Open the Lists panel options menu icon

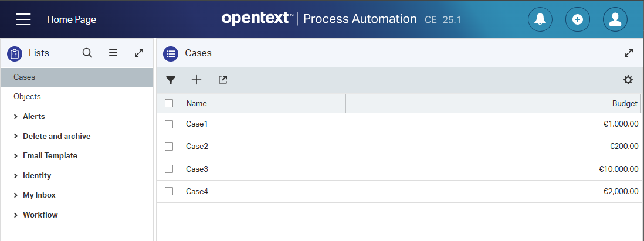click(113, 53)
